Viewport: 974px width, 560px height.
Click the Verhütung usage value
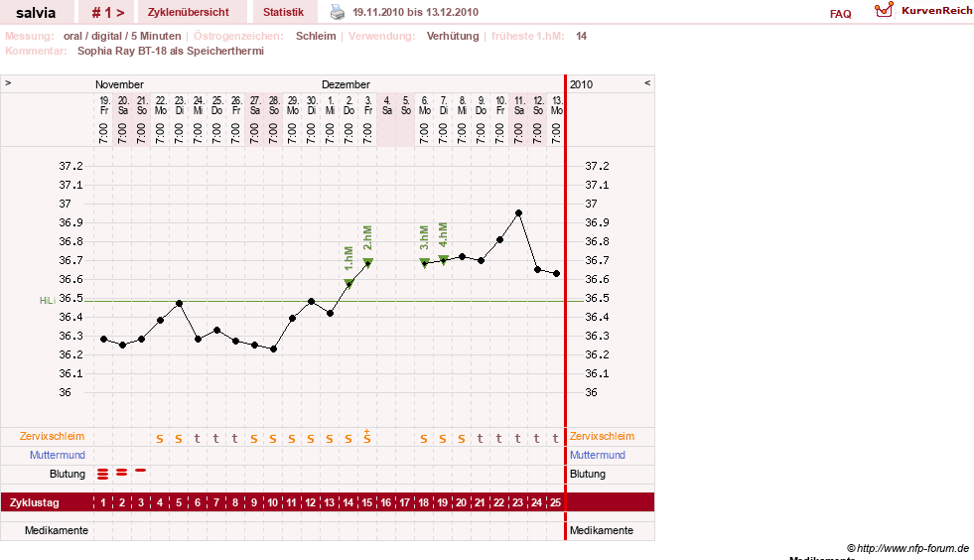(453, 36)
